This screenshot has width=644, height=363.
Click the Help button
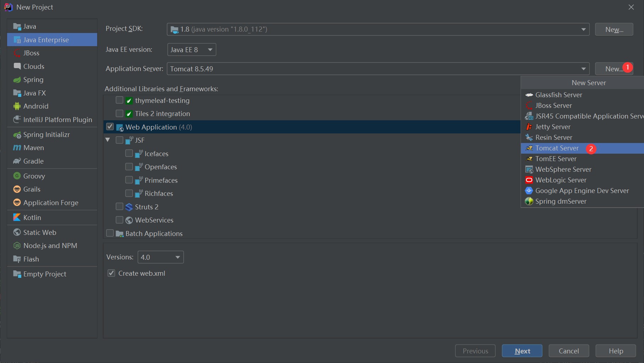click(616, 351)
